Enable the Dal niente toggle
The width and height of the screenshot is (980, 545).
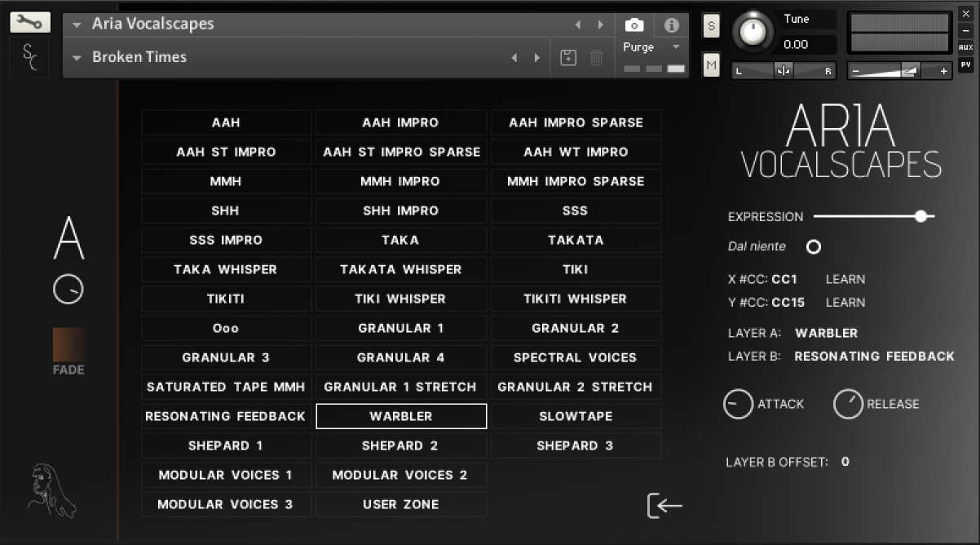(x=813, y=246)
